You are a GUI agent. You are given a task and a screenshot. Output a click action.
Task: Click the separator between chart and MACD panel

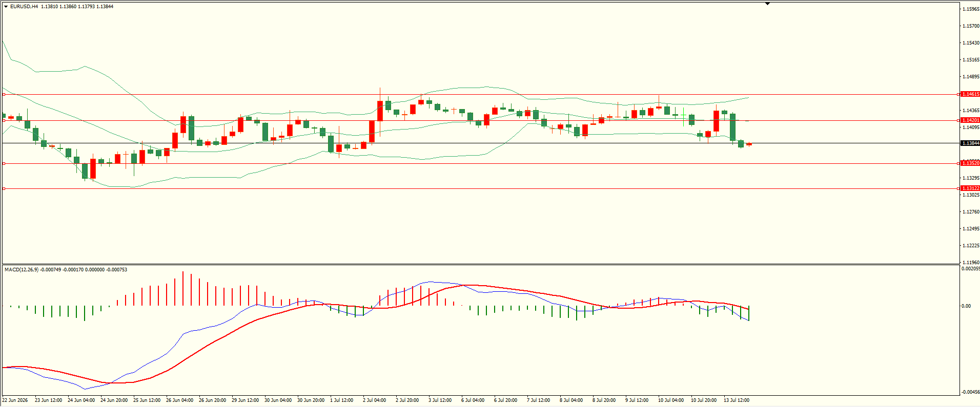[480, 264]
